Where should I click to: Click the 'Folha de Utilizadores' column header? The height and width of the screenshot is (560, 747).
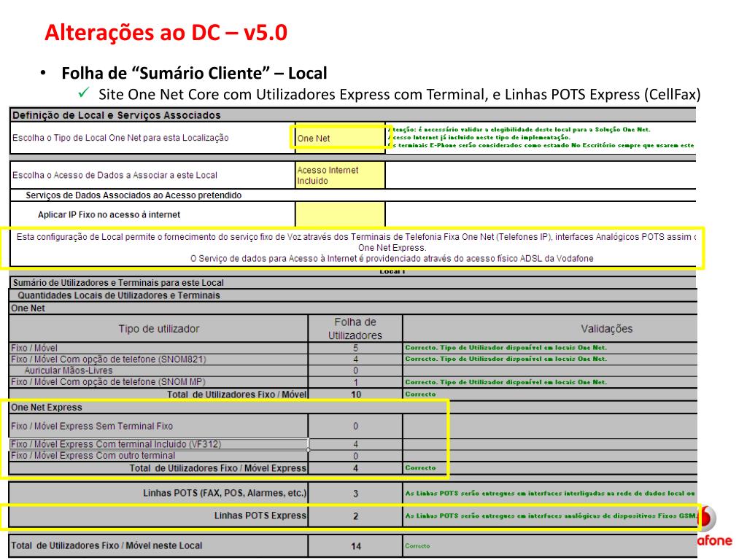(355, 329)
